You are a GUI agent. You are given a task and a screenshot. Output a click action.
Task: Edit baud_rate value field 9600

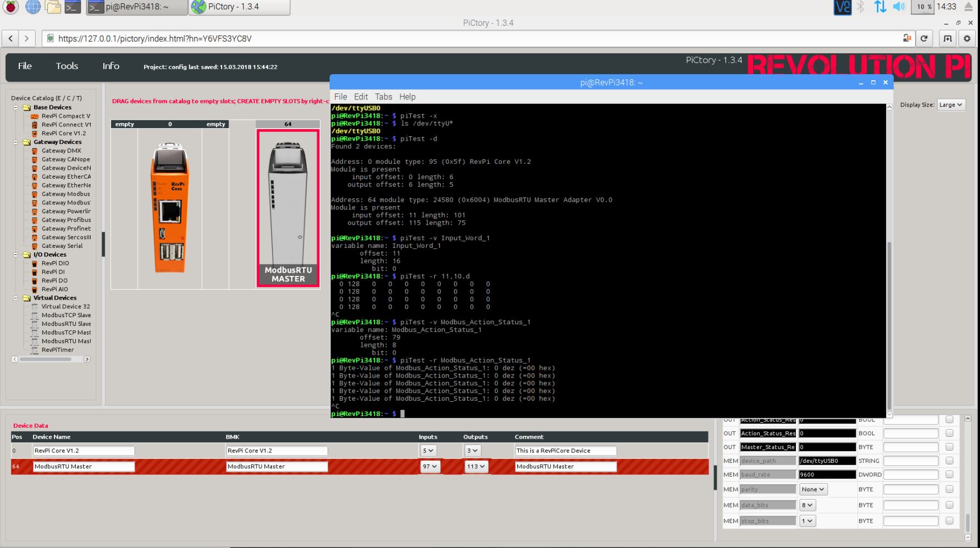(x=827, y=474)
